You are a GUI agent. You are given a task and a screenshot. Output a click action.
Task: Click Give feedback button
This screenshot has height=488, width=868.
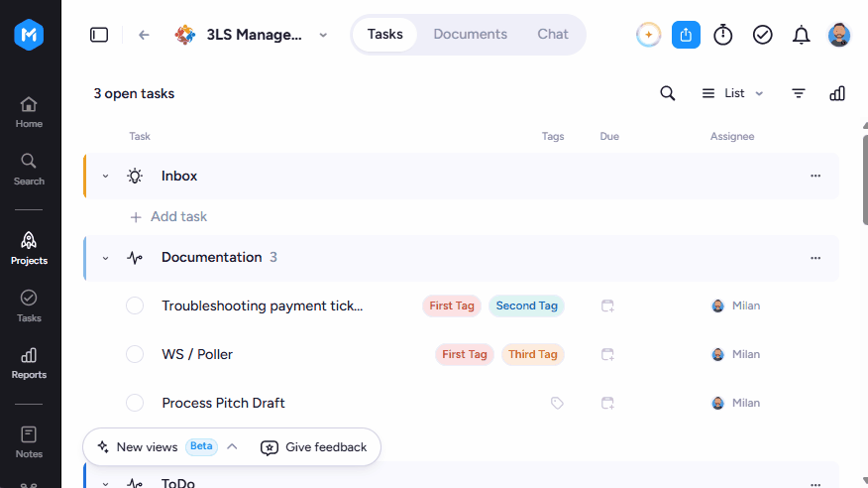pos(314,447)
